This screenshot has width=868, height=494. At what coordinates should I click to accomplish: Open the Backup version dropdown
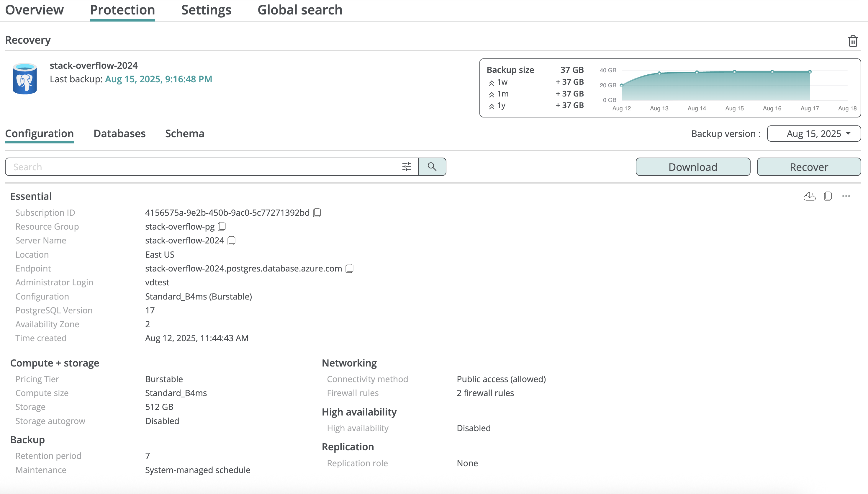(x=813, y=134)
